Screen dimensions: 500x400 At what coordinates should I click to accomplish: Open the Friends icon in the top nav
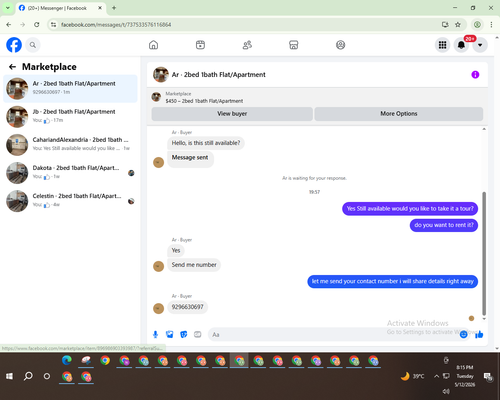(247, 45)
